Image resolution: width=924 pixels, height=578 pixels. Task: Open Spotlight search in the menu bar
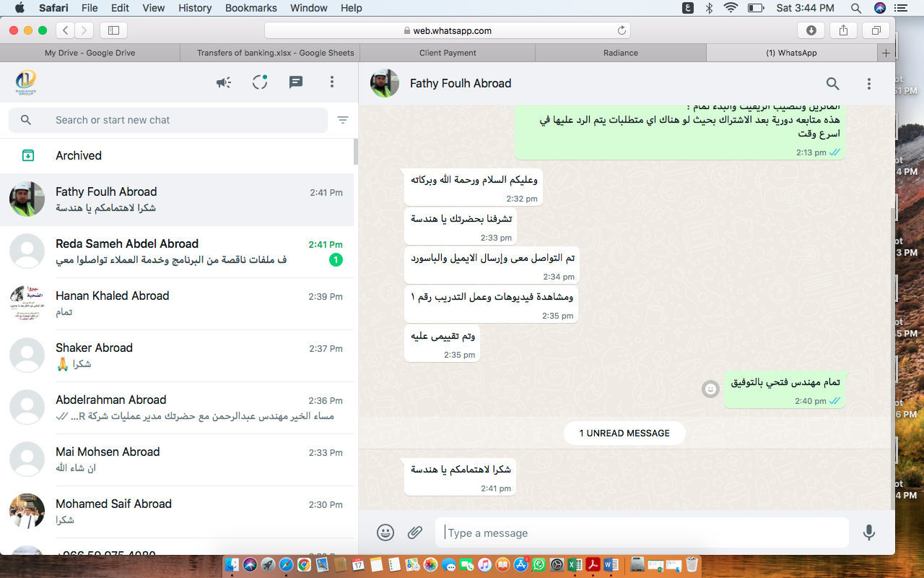(x=856, y=8)
